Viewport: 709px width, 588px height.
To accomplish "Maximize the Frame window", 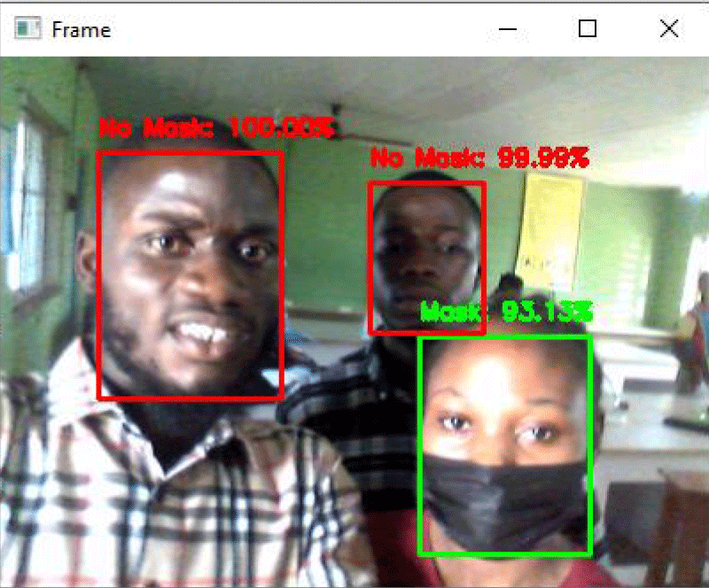I will tap(588, 29).
